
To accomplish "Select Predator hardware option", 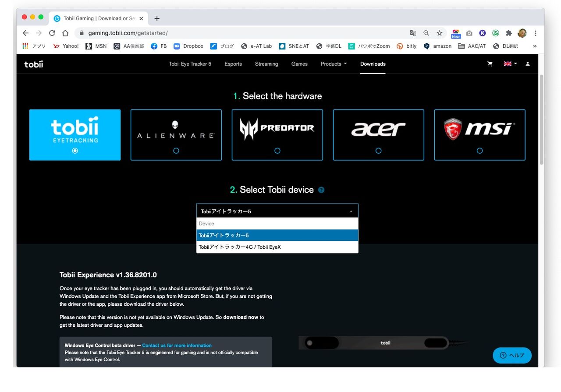I will (277, 135).
